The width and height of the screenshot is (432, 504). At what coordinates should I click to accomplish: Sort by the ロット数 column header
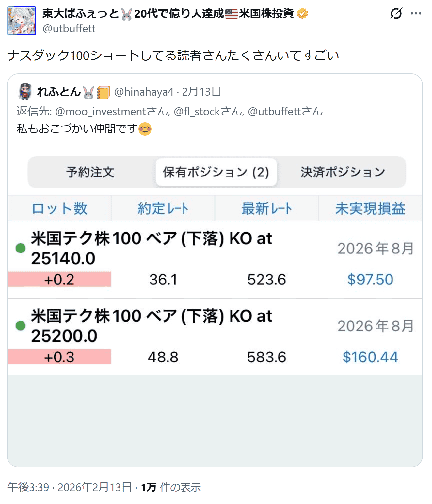pyautogui.click(x=59, y=208)
